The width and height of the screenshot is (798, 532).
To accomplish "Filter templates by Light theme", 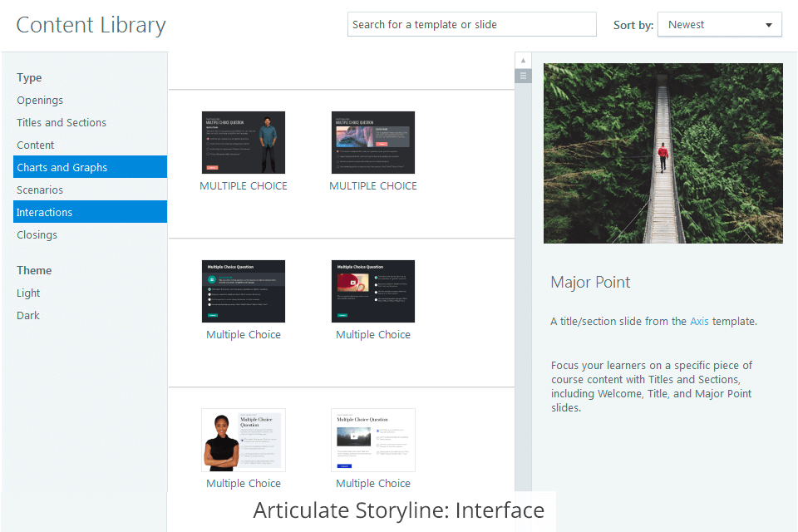I will point(28,293).
